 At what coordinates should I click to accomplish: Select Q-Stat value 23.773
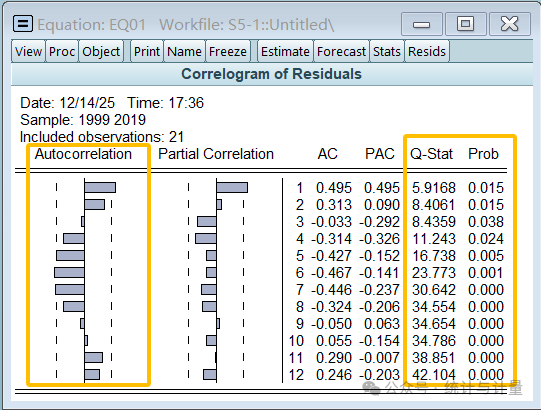pyautogui.click(x=434, y=273)
